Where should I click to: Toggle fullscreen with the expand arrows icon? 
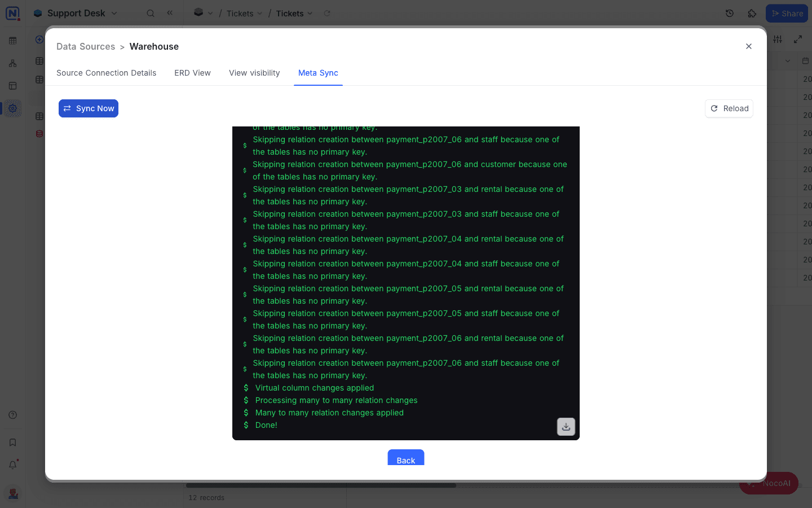pyautogui.click(x=798, y=39)
